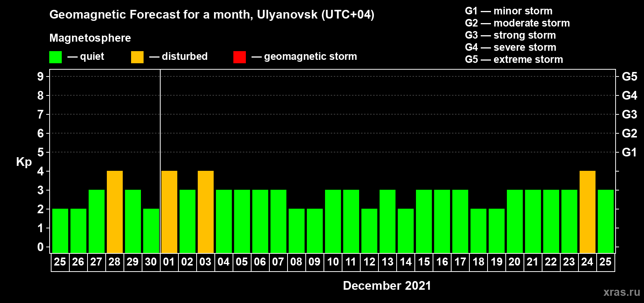Click the date label 30 on axis
644x303 pixels.
pos(151,262)
